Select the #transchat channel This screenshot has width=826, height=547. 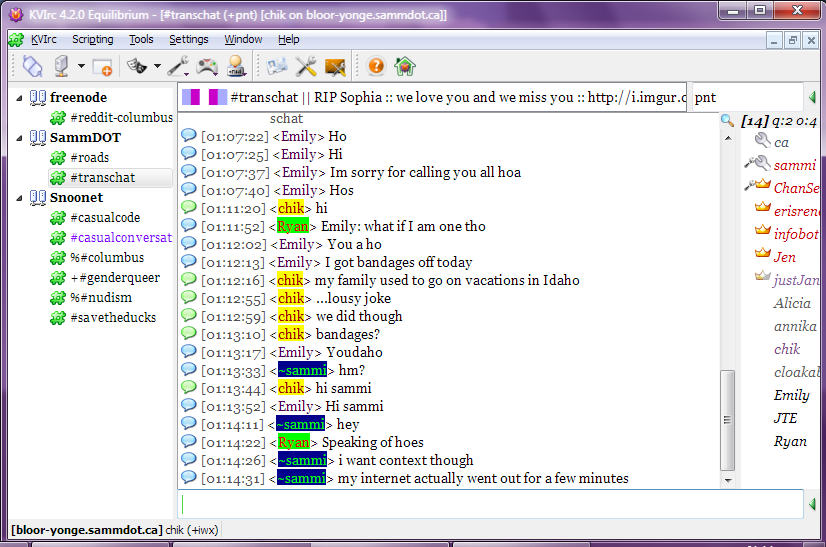tap(103, 178)
